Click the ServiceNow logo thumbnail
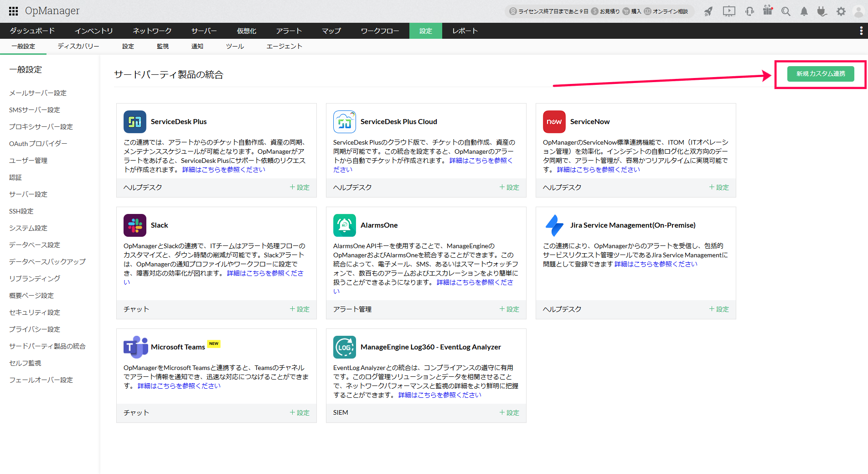868x474 pixels. coord(554,122)
